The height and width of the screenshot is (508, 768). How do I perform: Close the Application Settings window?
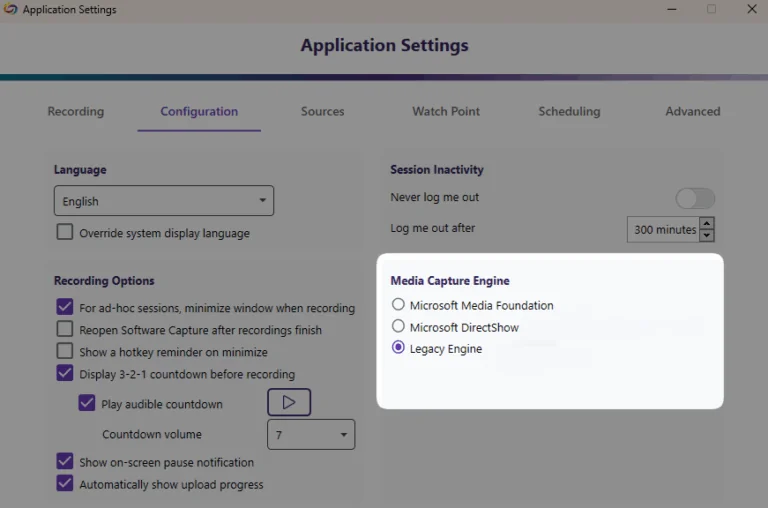[752, 9]
